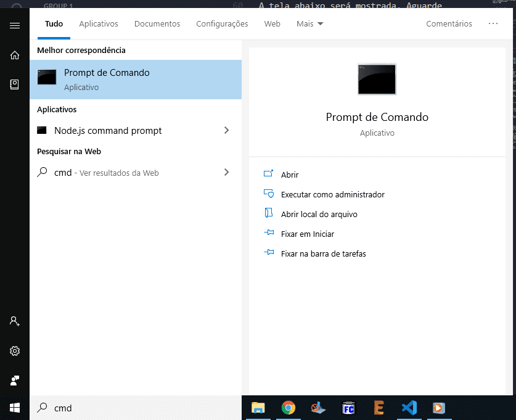Open the orange E app on taskbar
Screen dimensions: 516x420
point(379,408)
